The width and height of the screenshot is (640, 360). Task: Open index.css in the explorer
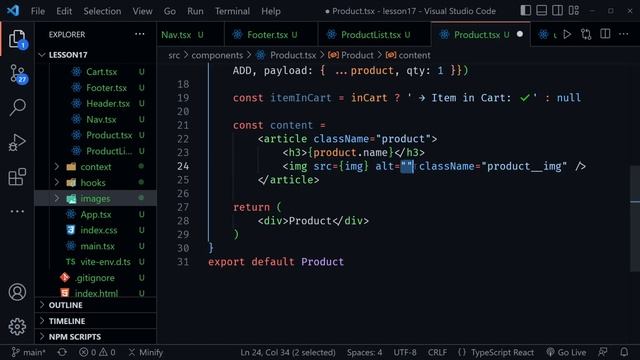click(x=96, y=230)
